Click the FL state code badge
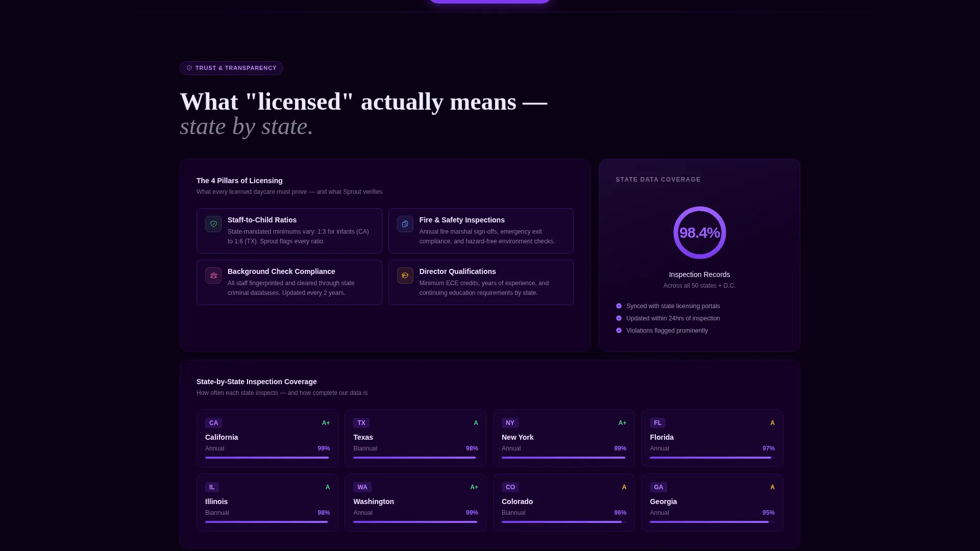 click(657, 423)
